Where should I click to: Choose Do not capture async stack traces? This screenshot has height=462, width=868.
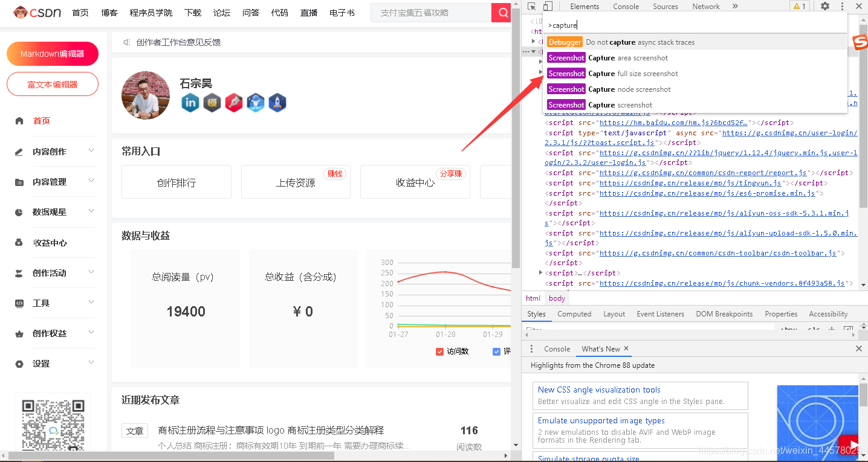[x=695, y=42]
